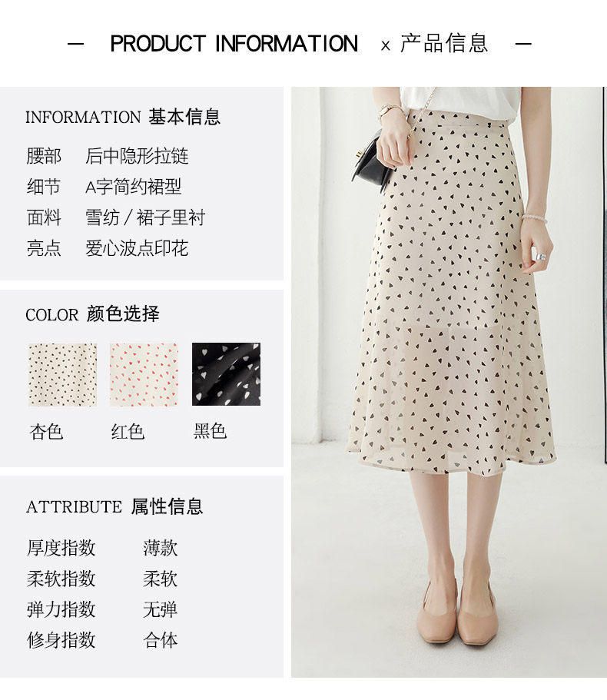The image size is (607, 700).
Task: Select the apricot 杏色 fabric swatch
Action: pos(62,374)
